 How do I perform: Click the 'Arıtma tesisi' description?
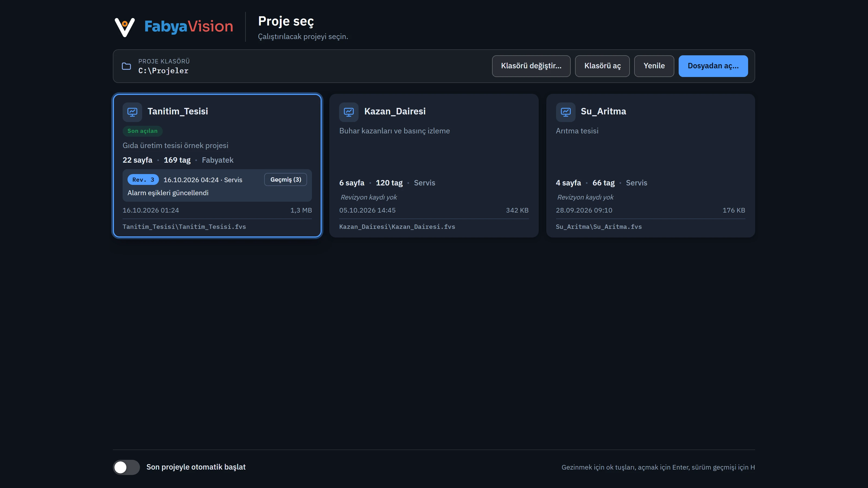[x=577, y=131]
